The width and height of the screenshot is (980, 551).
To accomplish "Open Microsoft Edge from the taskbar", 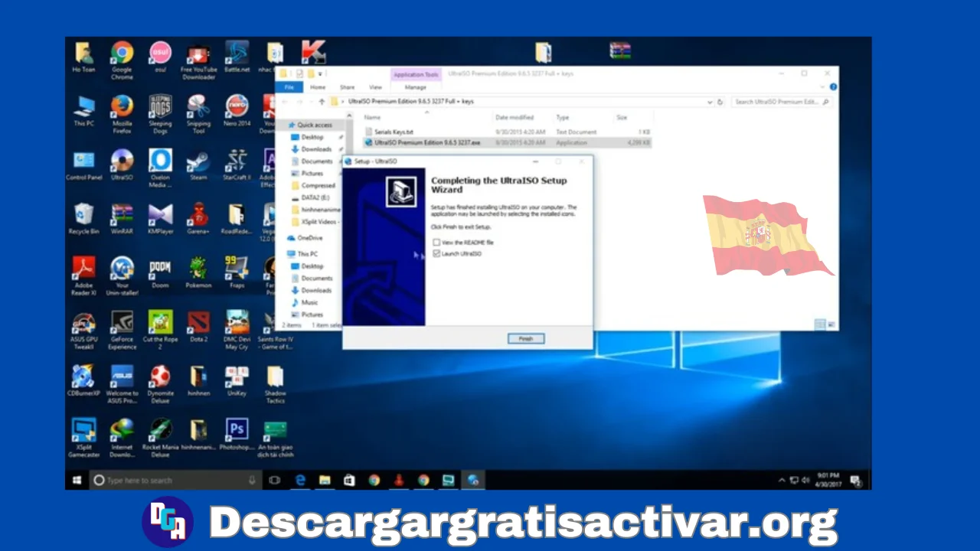I will point(300,480).
